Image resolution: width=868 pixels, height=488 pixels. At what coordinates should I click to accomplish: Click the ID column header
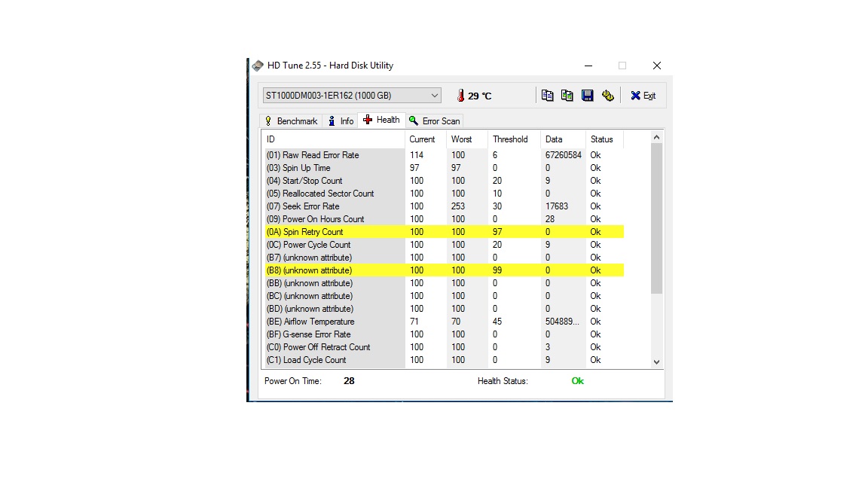pyautogui.click(x=333, y=139)
